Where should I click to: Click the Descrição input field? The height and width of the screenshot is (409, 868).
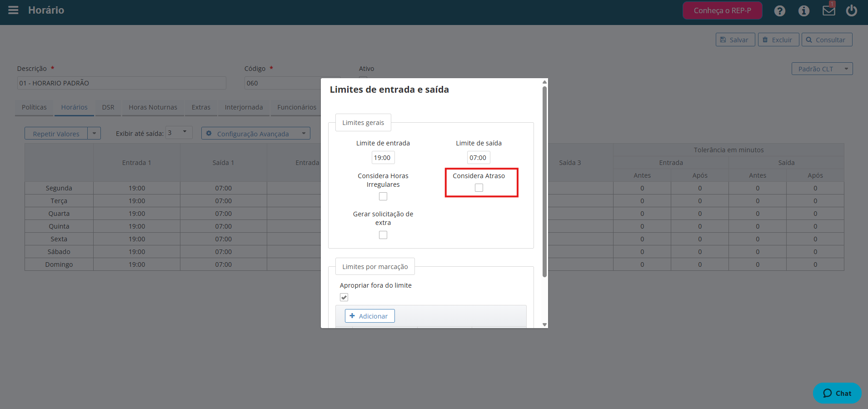pyautogui.click(x=121, y=83)
